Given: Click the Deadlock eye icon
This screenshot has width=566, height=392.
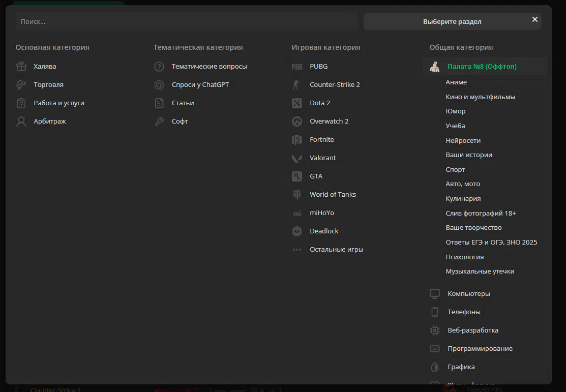Looking at the screenshot, I should [297, 231].
